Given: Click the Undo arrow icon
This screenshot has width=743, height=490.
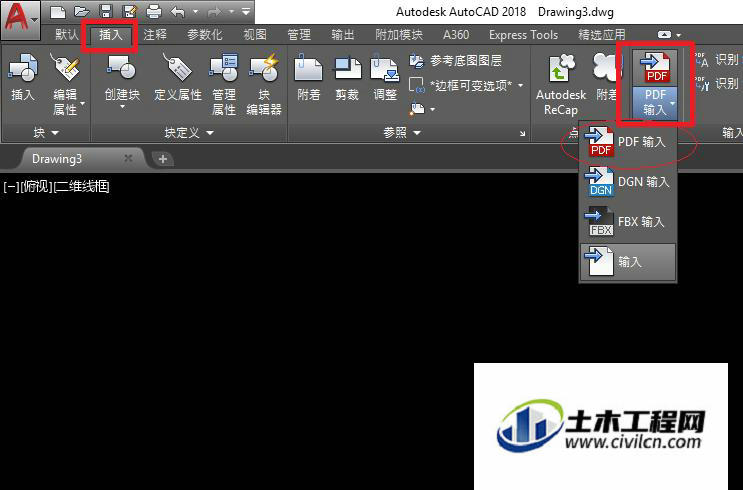Looking at the screenshot, I should pos(178,11).
